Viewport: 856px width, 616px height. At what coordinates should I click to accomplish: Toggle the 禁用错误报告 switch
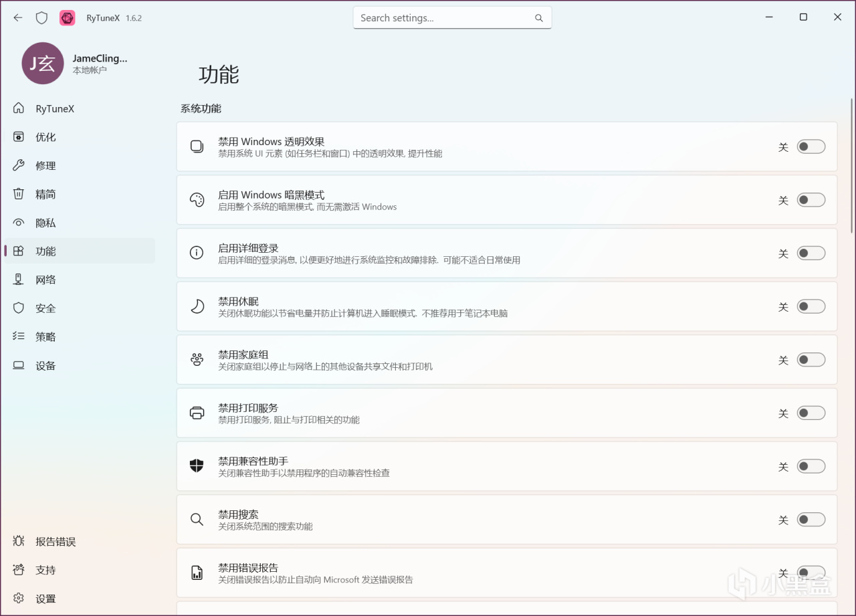click(811, 573)
